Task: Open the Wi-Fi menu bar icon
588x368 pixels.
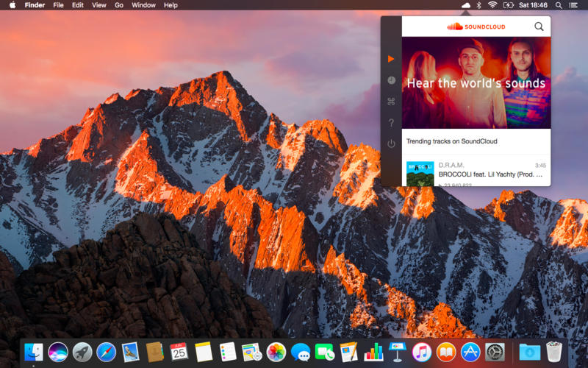Action: 492,5
